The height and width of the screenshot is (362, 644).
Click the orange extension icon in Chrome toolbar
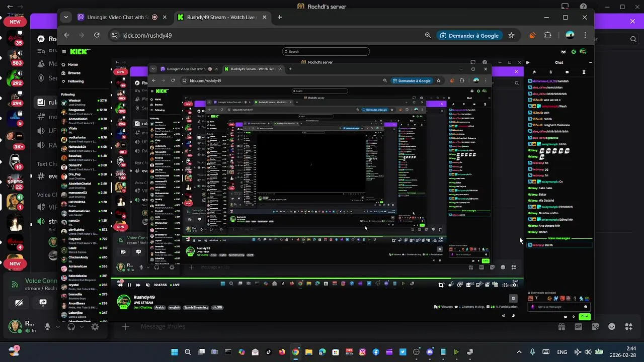coord(532,35)
